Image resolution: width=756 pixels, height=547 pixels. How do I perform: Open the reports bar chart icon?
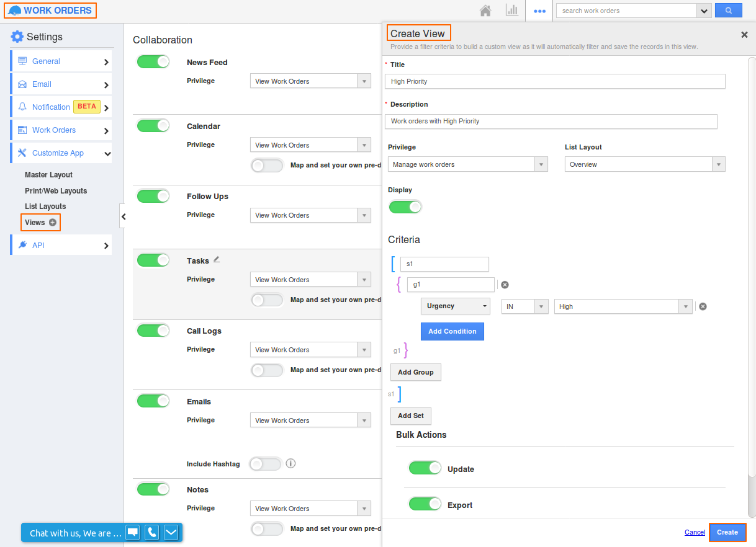pos(512,11)
